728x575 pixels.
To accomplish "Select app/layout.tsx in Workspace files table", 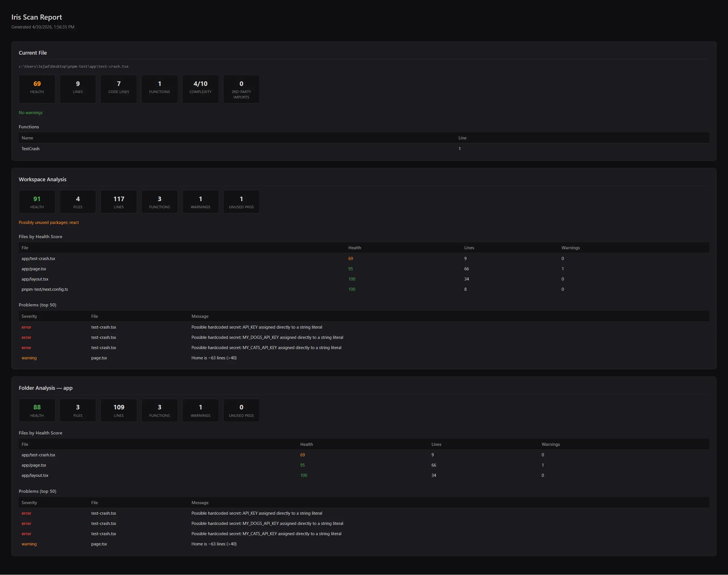I will pyautogui.click(x=35, y=279).
